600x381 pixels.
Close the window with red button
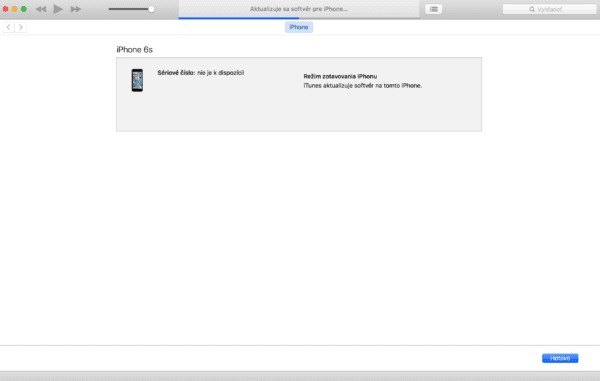coord(5,9)
